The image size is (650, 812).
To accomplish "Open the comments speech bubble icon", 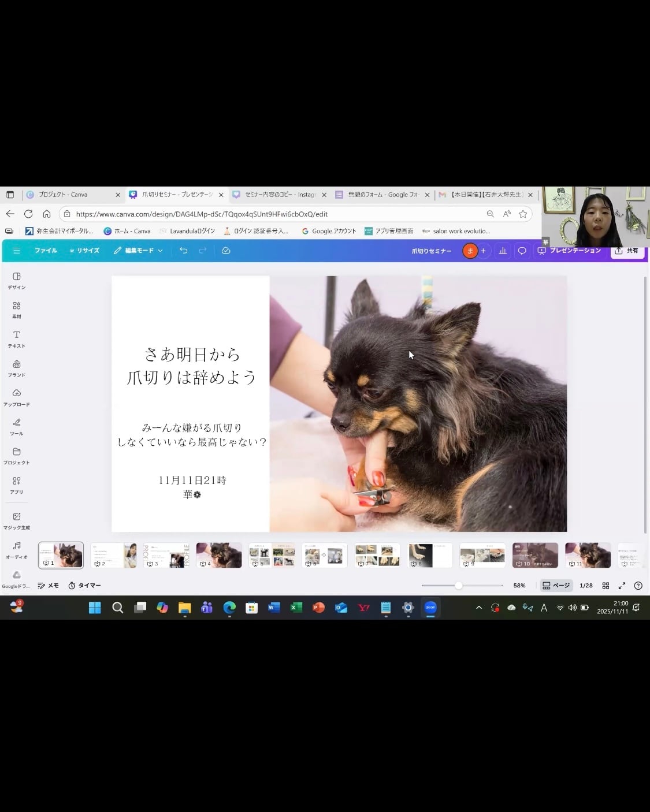I will [x=522, y=251].
